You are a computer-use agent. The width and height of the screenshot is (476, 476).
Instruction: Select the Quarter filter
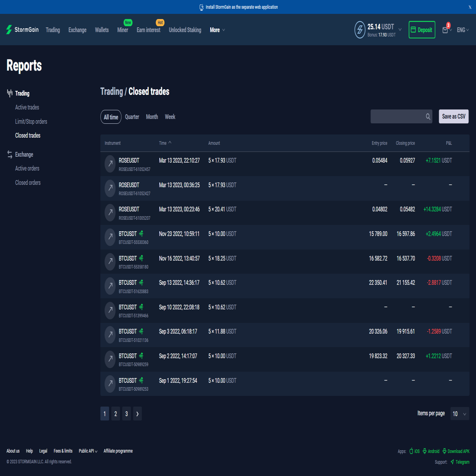click(x=132, y=117)
